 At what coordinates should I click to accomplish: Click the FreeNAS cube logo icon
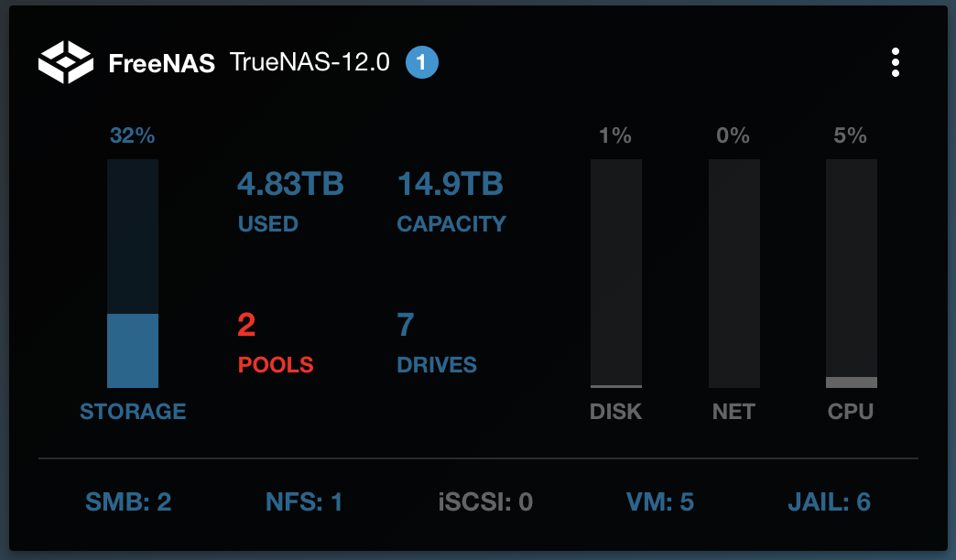pos(66,62)
